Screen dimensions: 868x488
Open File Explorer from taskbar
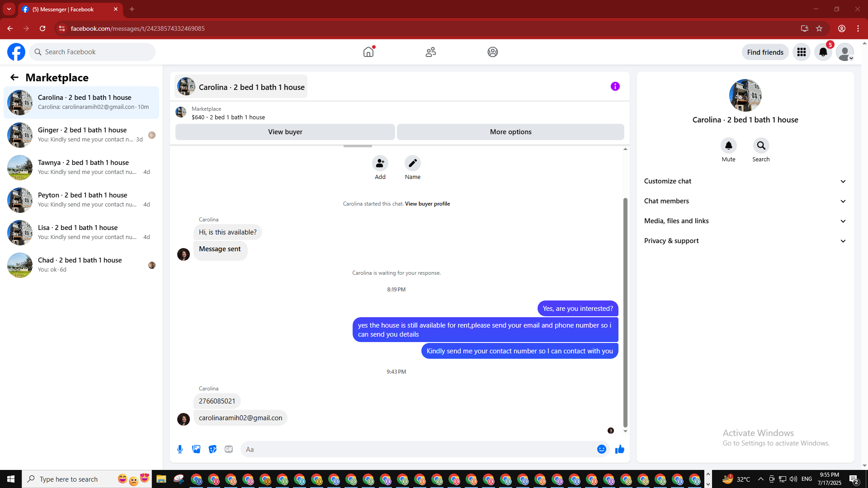pos(161,479)
